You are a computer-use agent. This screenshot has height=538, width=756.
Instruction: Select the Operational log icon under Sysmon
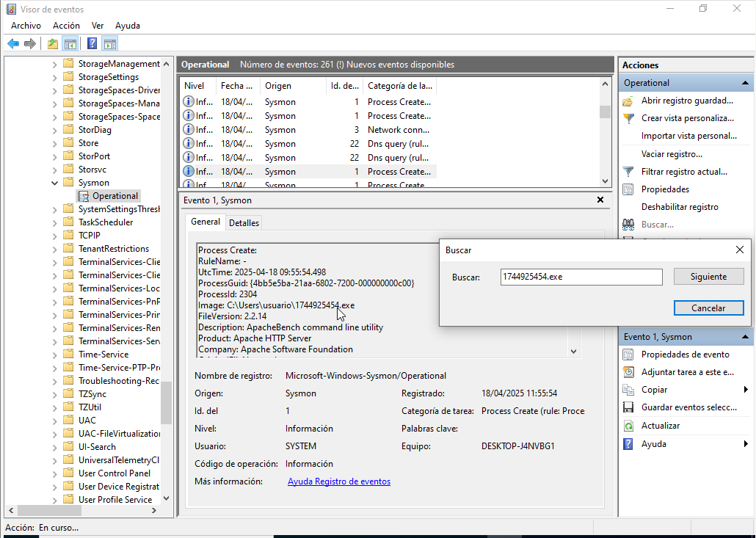(84, 196)
